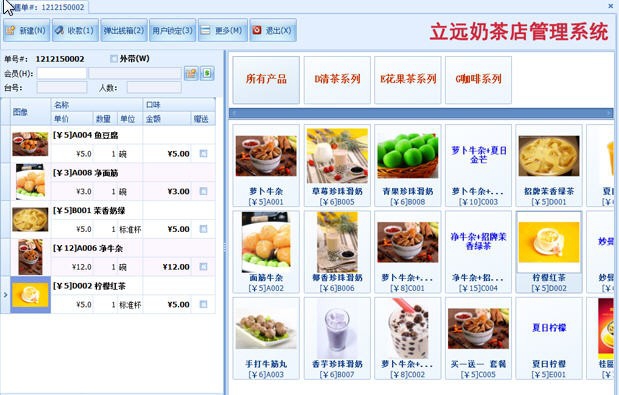Exit via the 退出(X) button
Viewport: 619px width, 395px height.
[273, 30]
